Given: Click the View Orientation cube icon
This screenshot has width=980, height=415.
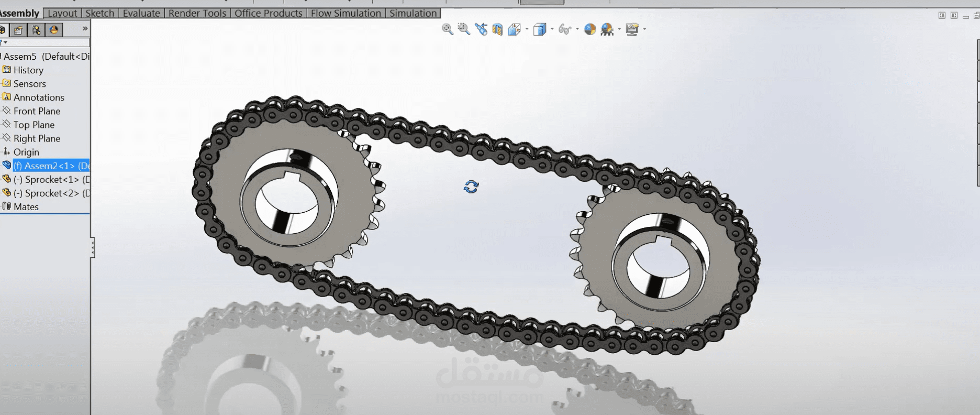Looking at the screenshot, I should pos(514,29).
